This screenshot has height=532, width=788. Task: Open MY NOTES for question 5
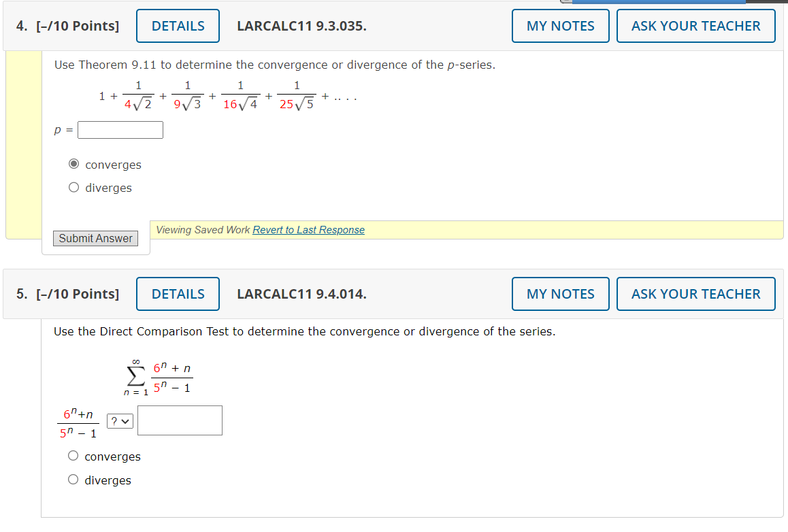pyautogui.click(x=560, y=293)
